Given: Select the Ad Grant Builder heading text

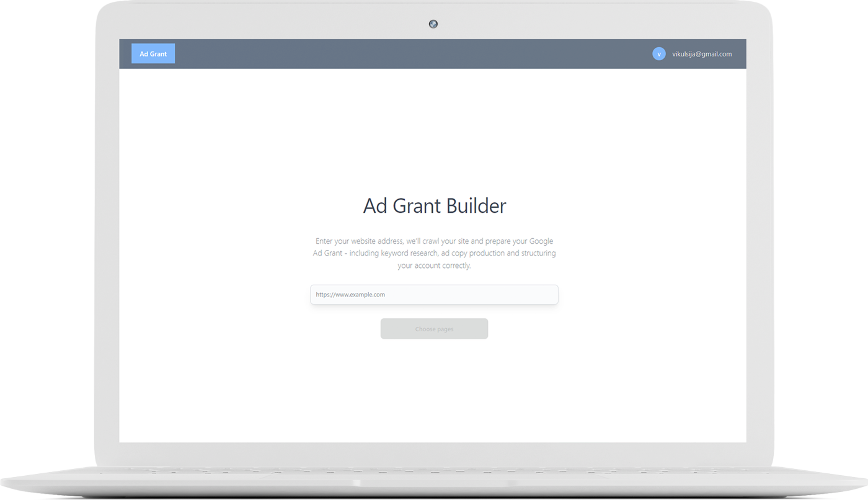Looking at the screenshot, I should point(435,206).
